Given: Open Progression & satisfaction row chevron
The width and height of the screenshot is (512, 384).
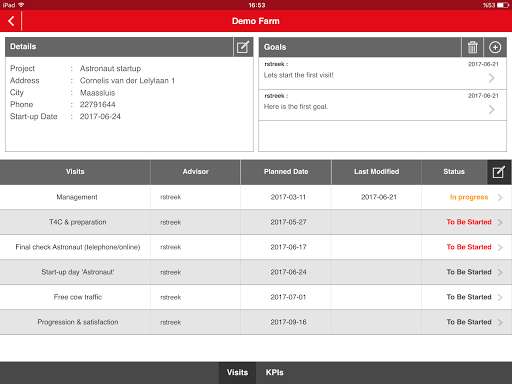Looking at the screenshot, I should (x=500, y=322).
